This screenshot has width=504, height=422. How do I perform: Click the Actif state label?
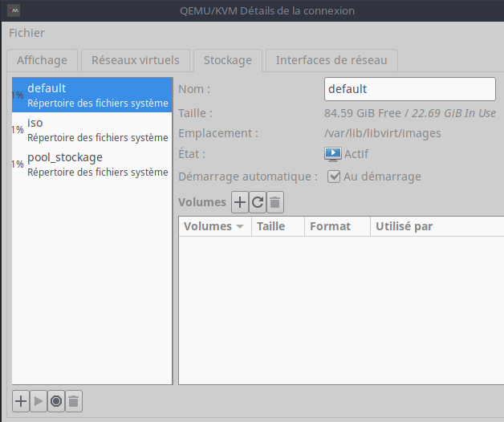[x=356, y=154]
